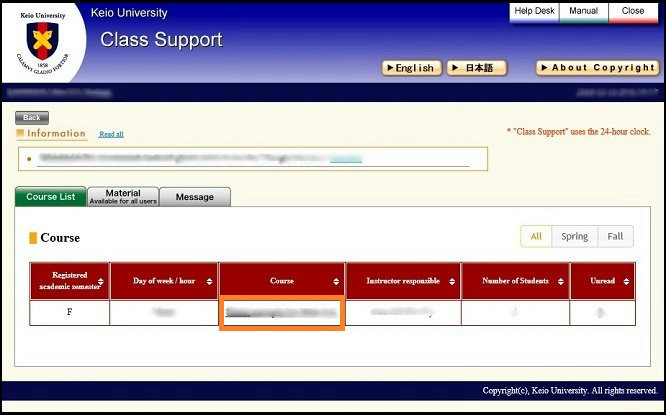666x415 pixels.
Task: Filter courses by Fall semester
Action: [x=615, y=236]
